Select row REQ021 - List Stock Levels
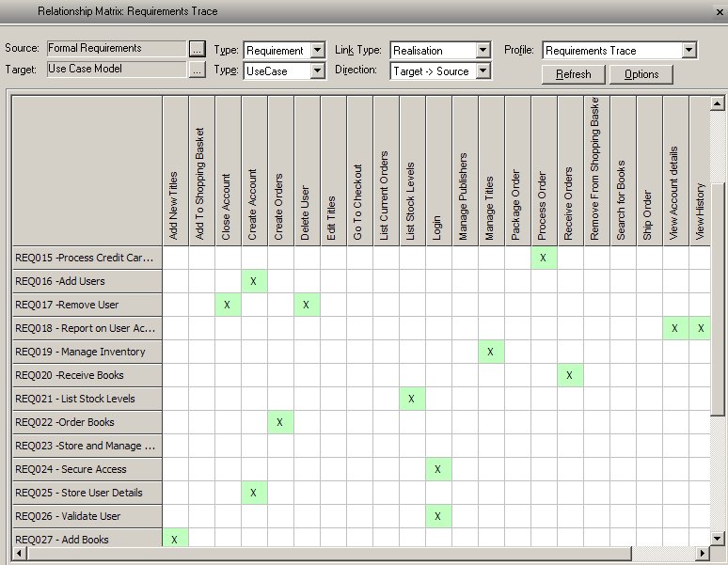The image size is (728, 565). tap(87, 399)
